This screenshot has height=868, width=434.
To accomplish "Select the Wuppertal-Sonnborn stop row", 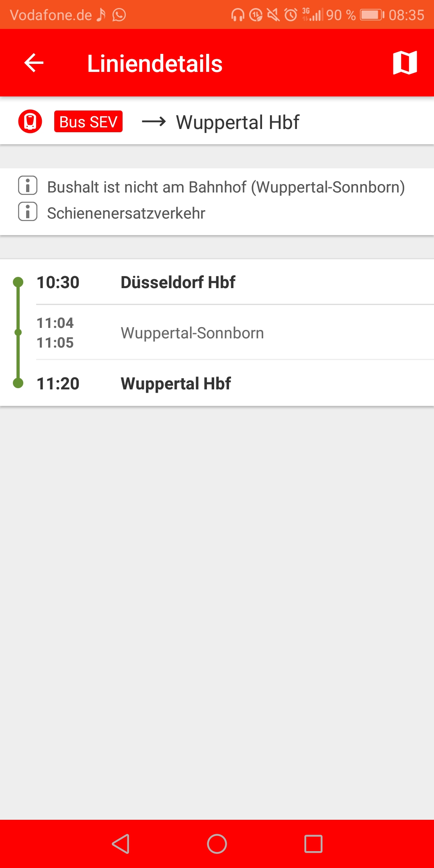I will click(x=192, y=333).
